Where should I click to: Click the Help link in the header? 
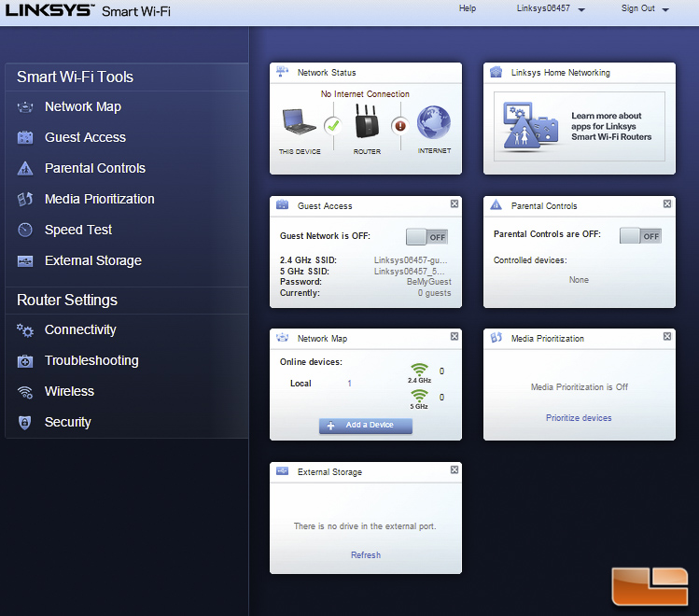click(468, 8)
